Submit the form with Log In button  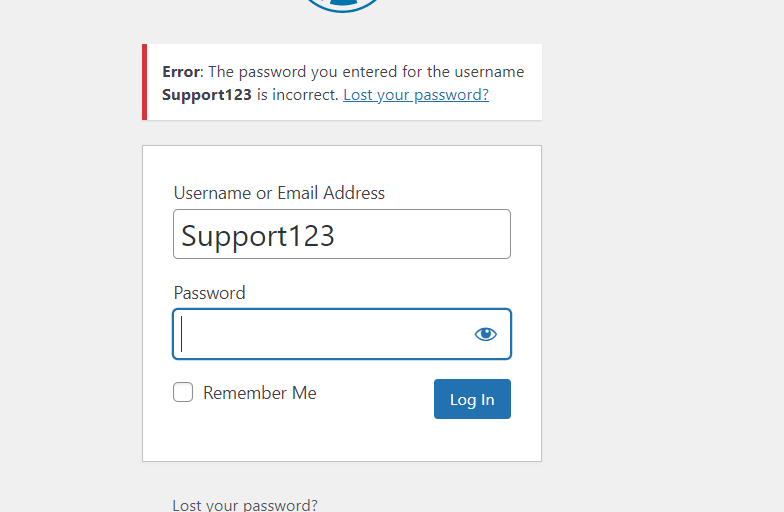(472, 399)
